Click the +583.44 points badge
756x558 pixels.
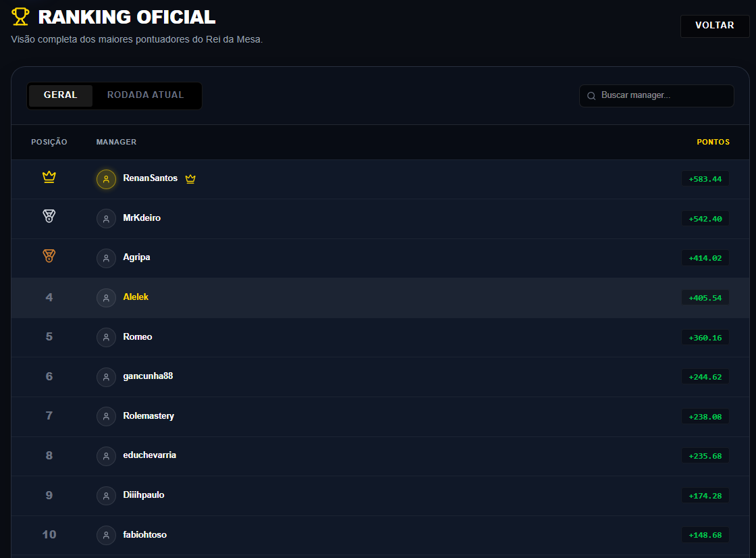click(705, 179)
